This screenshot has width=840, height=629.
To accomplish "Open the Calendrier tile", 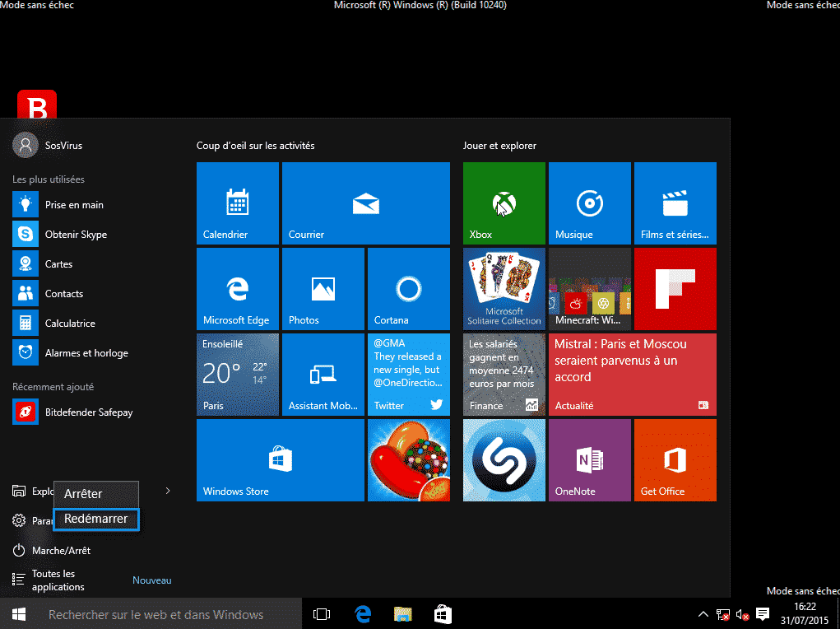I will coord(237,203).
